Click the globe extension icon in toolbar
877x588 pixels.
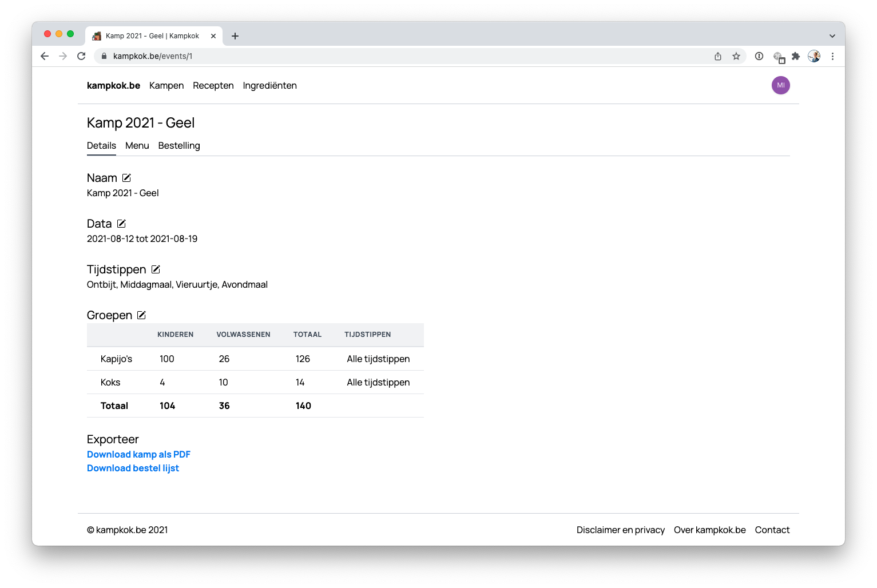click(x=779, y=57)
